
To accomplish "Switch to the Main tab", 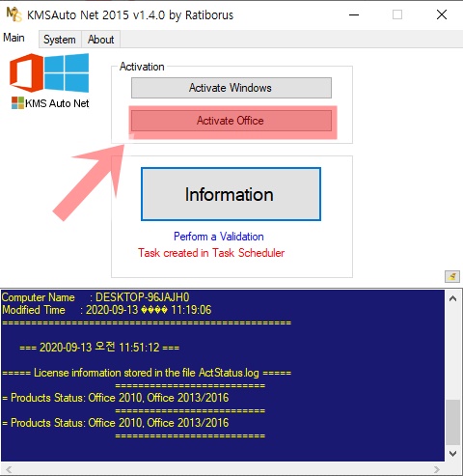I will coord(14,38).
